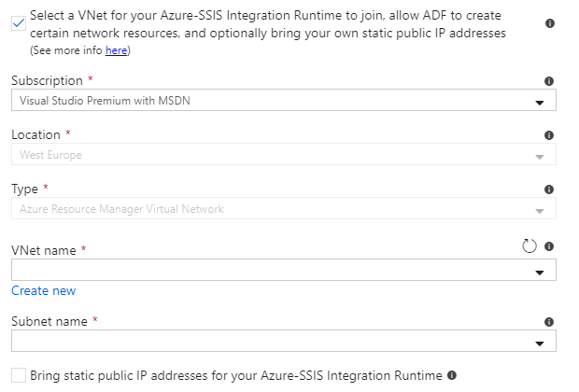
Task: Click info icon after static public IP text
Action: 452,375
